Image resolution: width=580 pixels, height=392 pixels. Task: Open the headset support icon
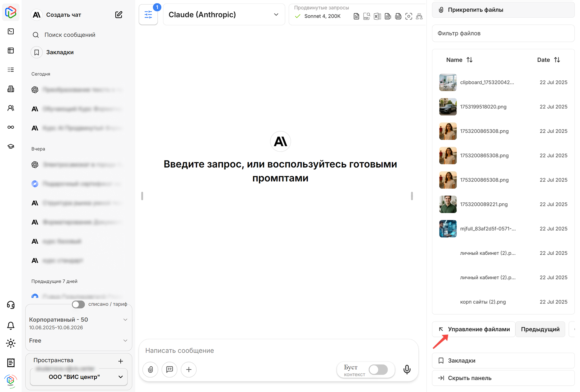(11, 305)
